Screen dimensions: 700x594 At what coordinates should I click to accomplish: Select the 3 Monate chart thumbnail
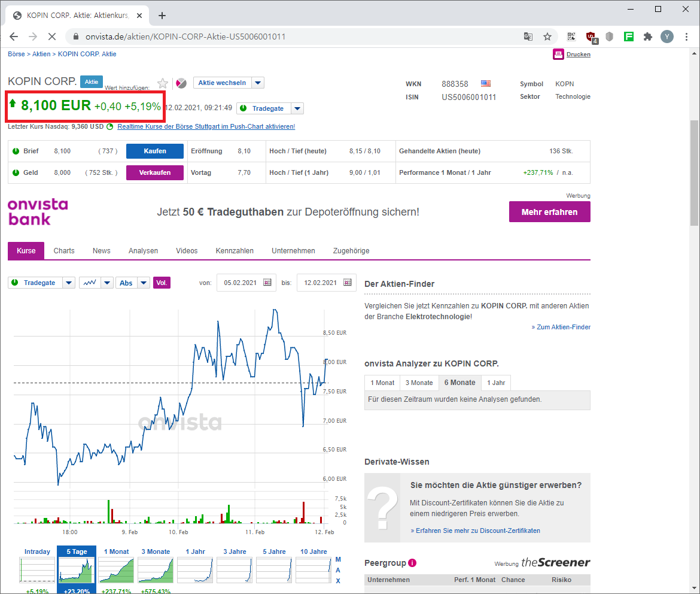(156, 569)
